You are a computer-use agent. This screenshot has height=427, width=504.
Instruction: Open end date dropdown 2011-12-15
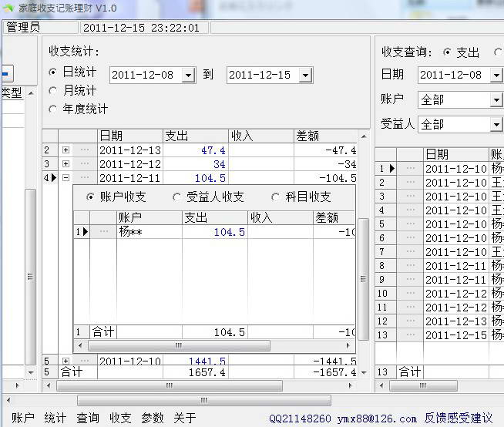(306, 76)
